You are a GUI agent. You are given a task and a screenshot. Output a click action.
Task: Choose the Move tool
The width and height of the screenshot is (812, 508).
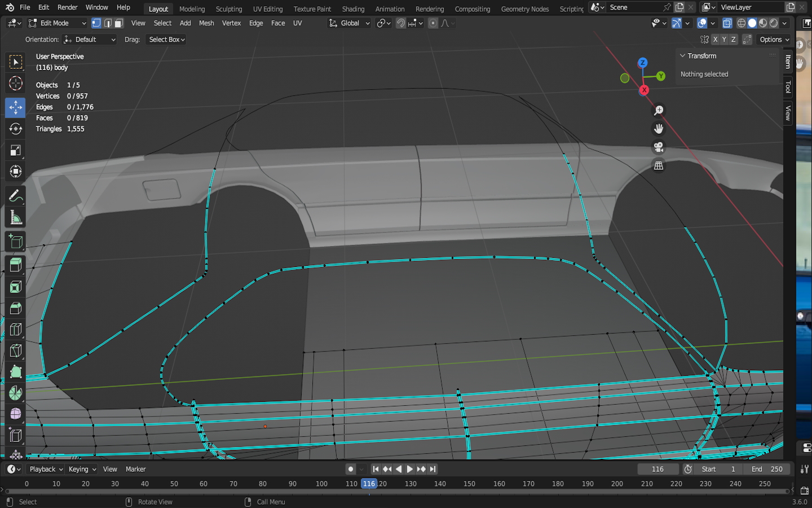(x=15, y=107)
